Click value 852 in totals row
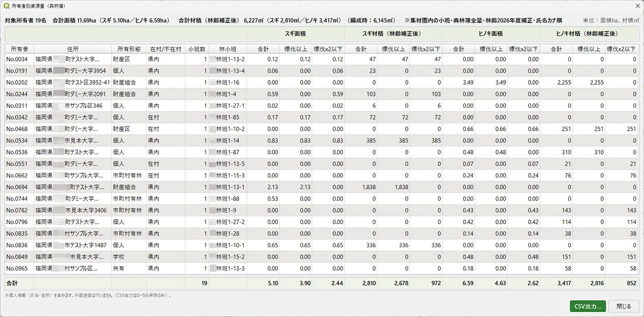Image resolution: width=644 pixels, height=317 pixels. coord(622,283)
